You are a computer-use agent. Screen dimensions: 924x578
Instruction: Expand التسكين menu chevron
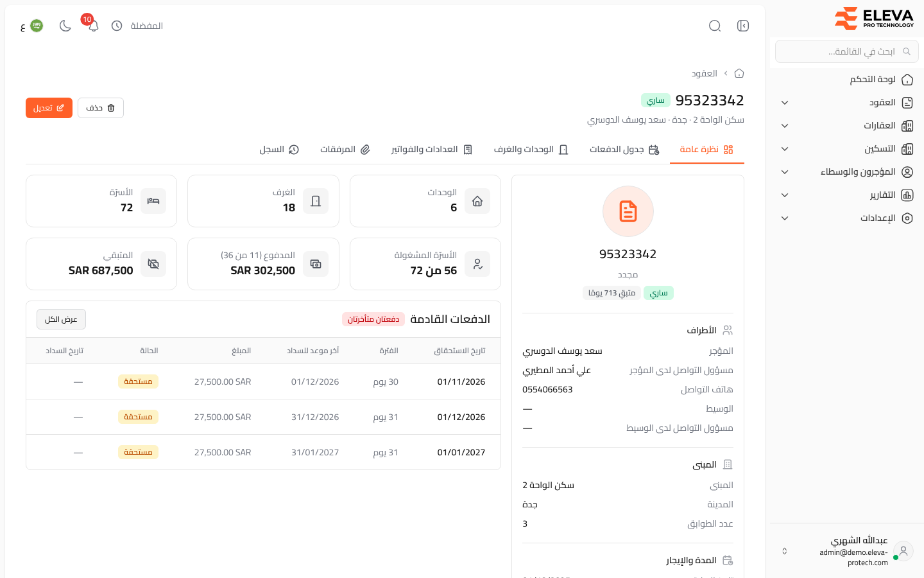[x=785, y=149]
